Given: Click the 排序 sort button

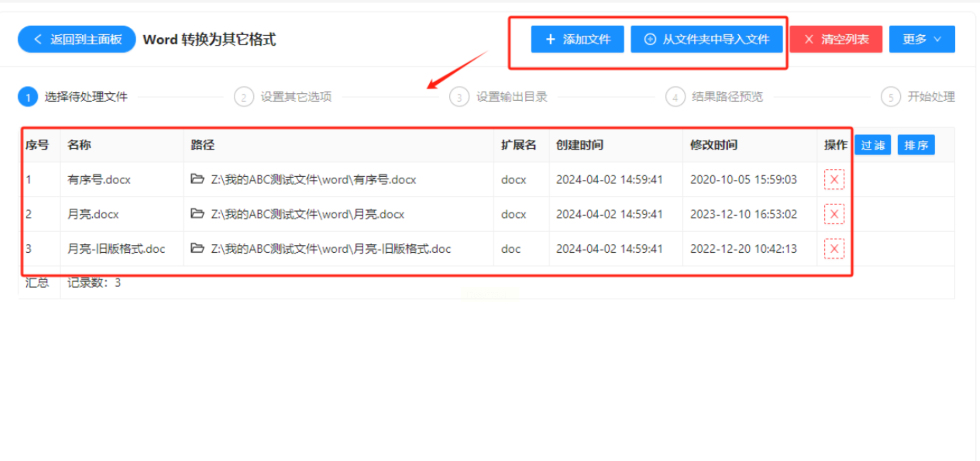Looking at the screenshot, I should 916,145.
